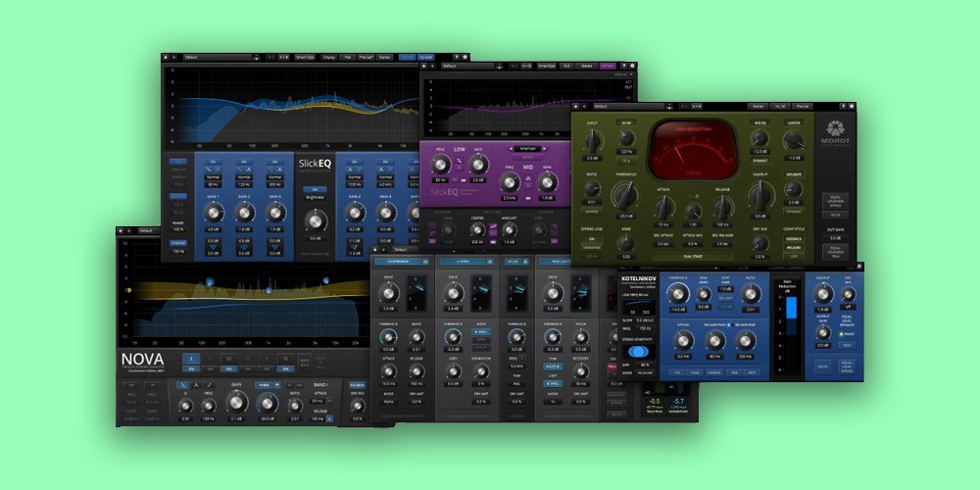
Task: Click undo arrow in Molot toolbar
Action: pos(575,106)
